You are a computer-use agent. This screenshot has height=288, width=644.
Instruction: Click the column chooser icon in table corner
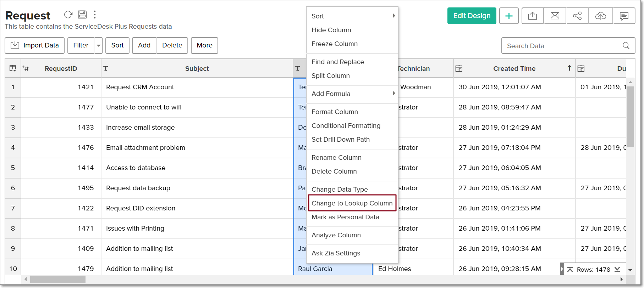[x=13, y=68]
